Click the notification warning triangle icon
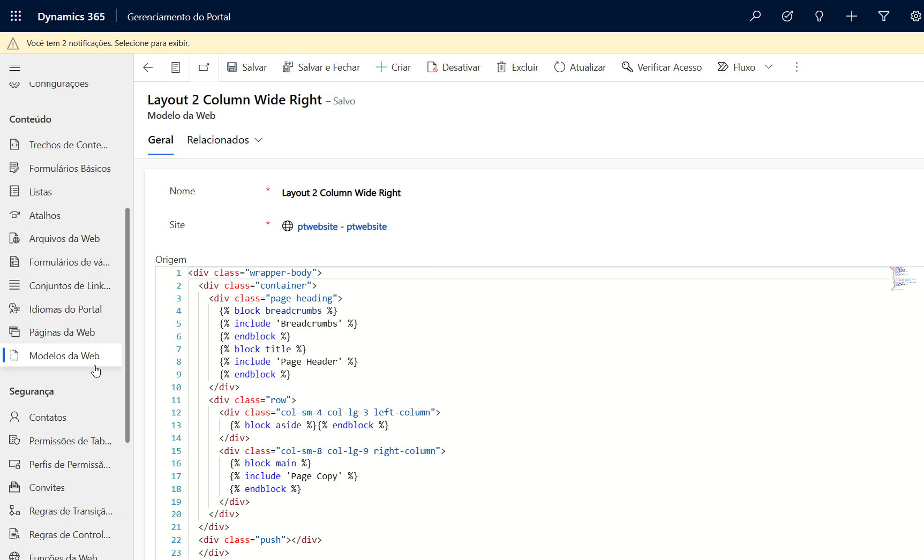Viewport: 924px width, 560px height. pyautogui.click(x=13, y=43)
